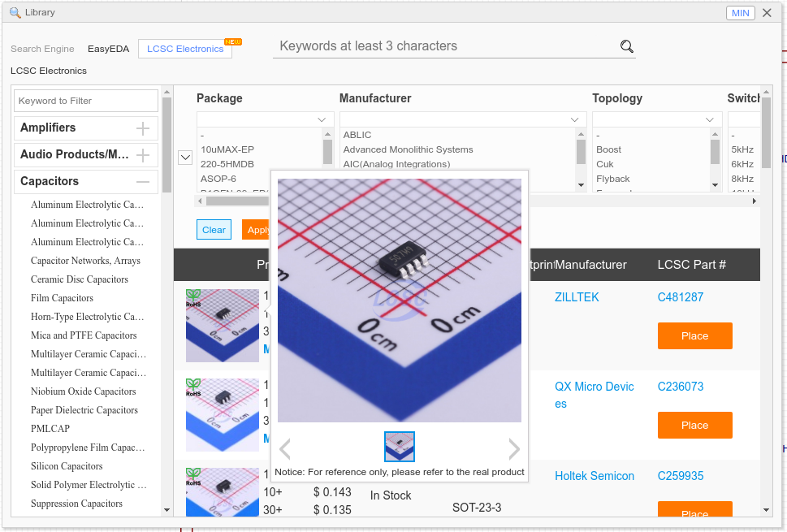Switch to EasyEDA search engine
The width and height of the screenshot is (787, 532).
(x=108, y=49)
